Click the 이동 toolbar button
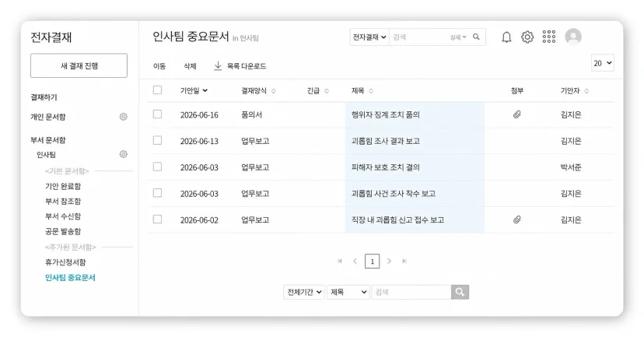644x337 pixels. tap(159, 66)
